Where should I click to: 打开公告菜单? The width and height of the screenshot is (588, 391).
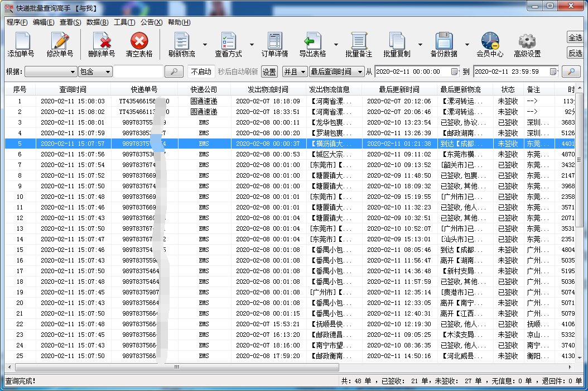pos(149,22)
